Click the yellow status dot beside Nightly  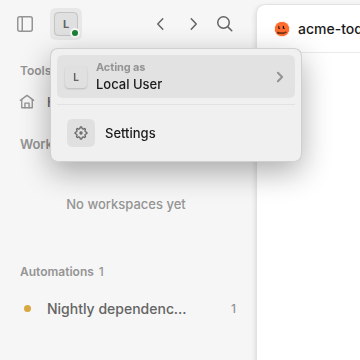pos(28,309)
